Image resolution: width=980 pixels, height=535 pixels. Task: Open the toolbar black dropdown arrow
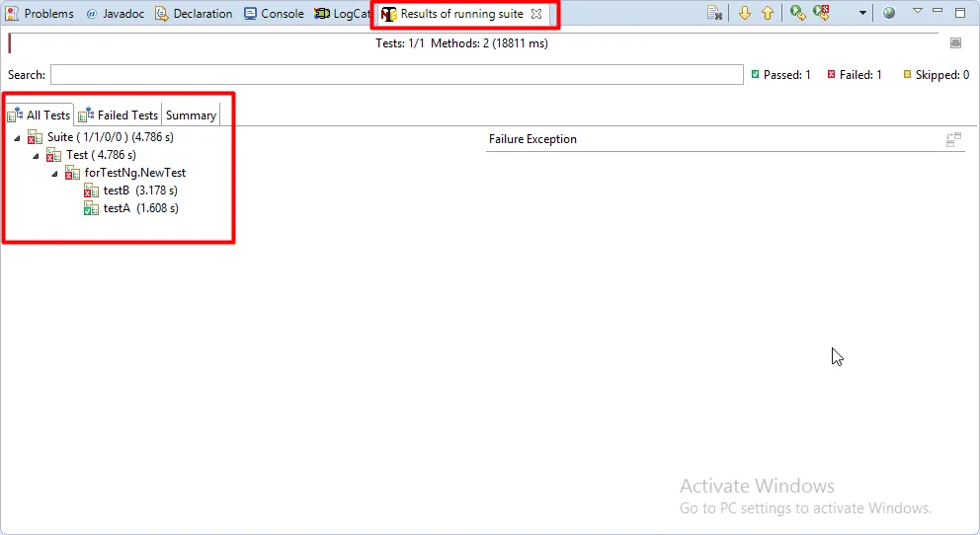tap(862, 13)
